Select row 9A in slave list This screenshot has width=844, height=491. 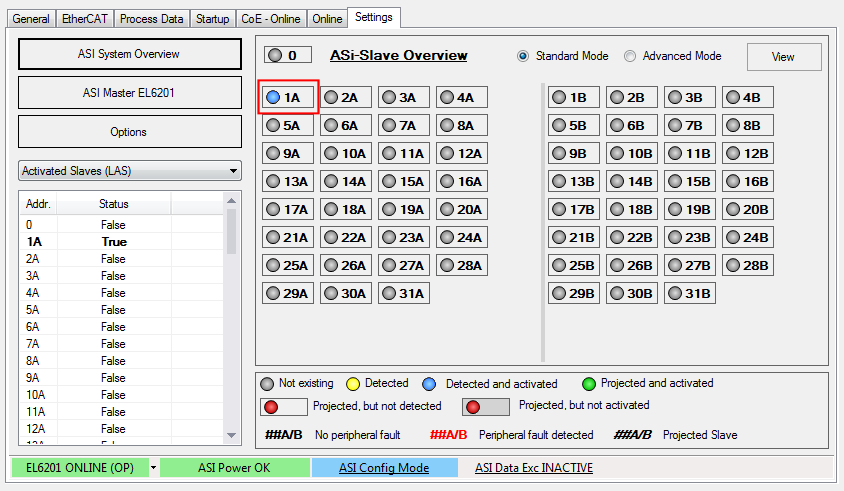pos(122,377)
